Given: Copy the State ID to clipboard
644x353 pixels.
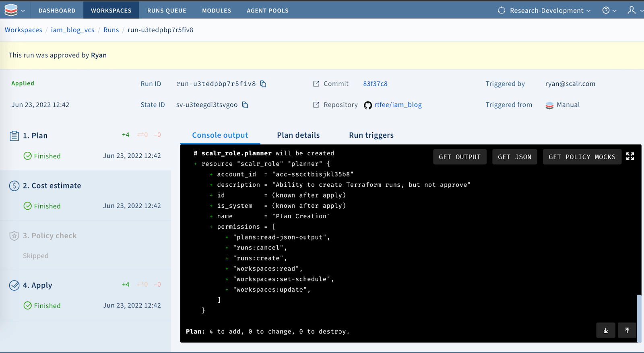Looking at the screenshot, I should 245,105.
